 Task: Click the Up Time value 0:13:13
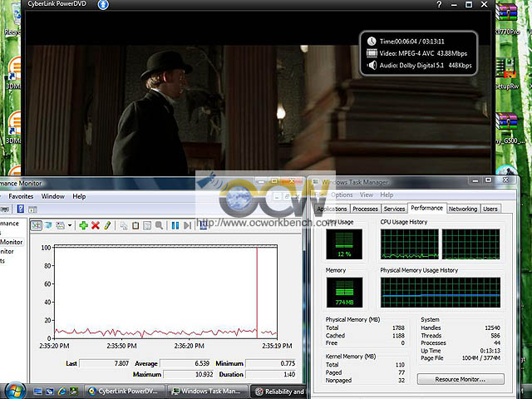point(490,351)
